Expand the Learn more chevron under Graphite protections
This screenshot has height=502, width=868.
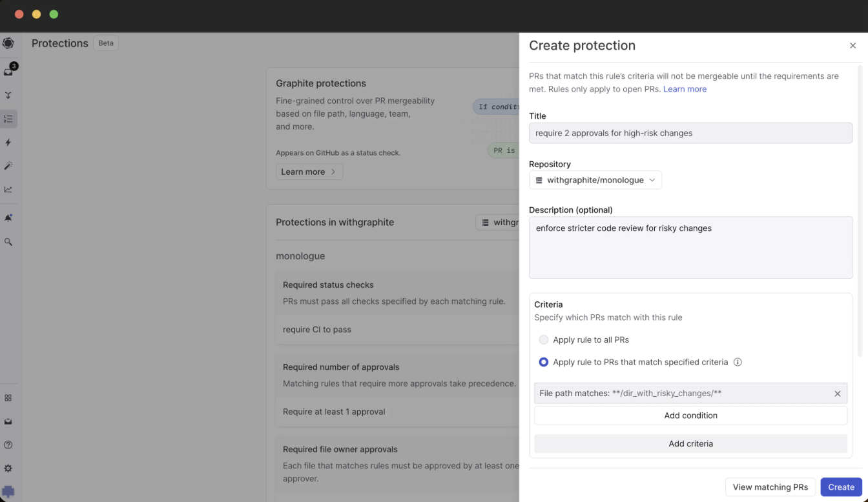click(309, 172)
